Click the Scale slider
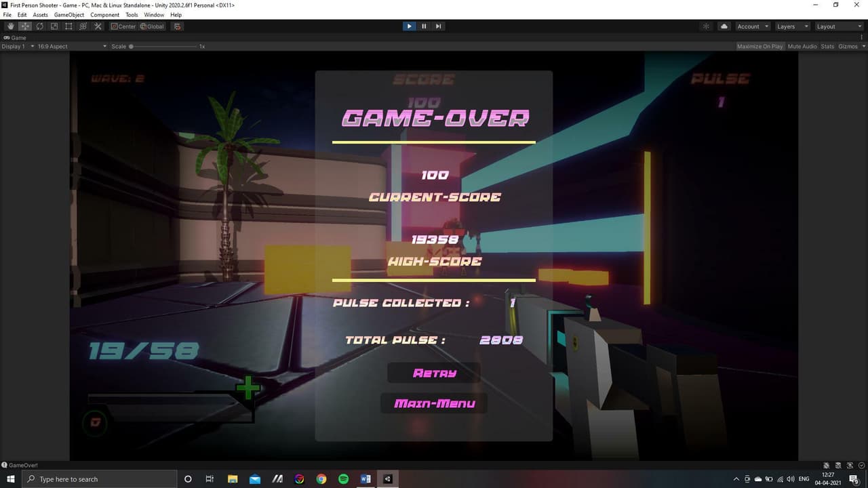868x488 pixels. [x=163, y=46]
